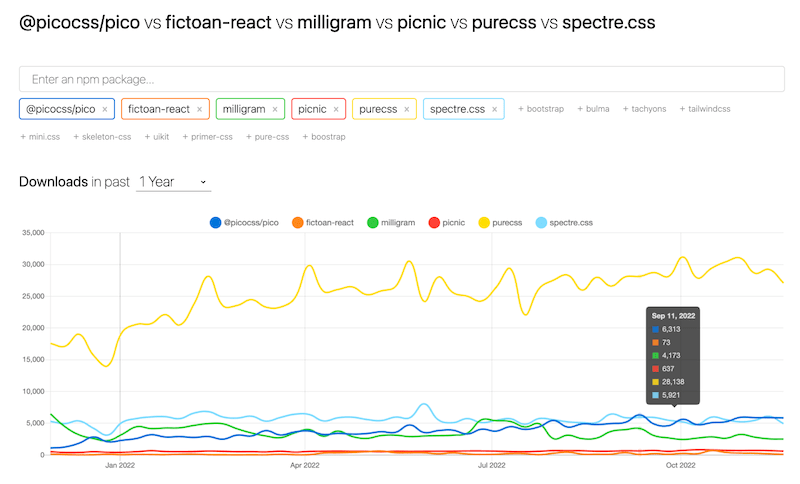Toggle fictoan-react legend circle
The image size is (800, 484).
(x=297, y=222)
